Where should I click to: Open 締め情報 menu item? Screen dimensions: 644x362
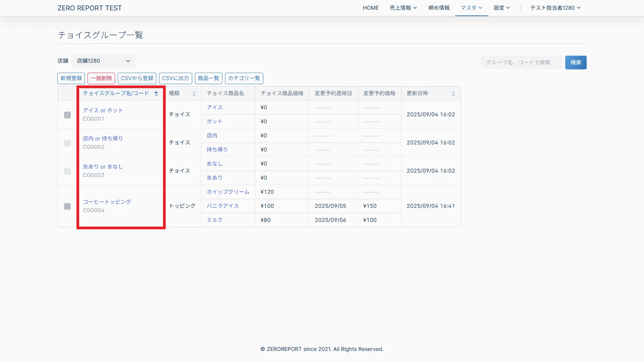click(x=439, y=8)
